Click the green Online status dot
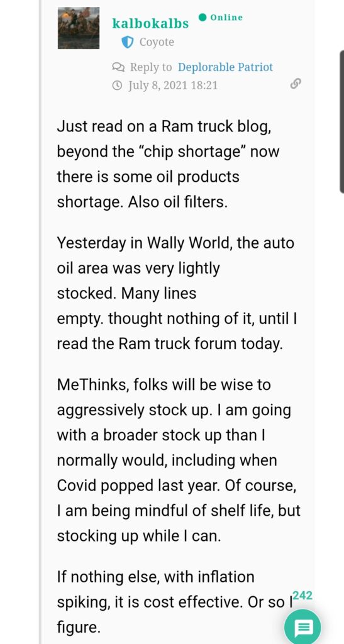The width and height of the screenshot is (344, 644). [x=202, y=17]
